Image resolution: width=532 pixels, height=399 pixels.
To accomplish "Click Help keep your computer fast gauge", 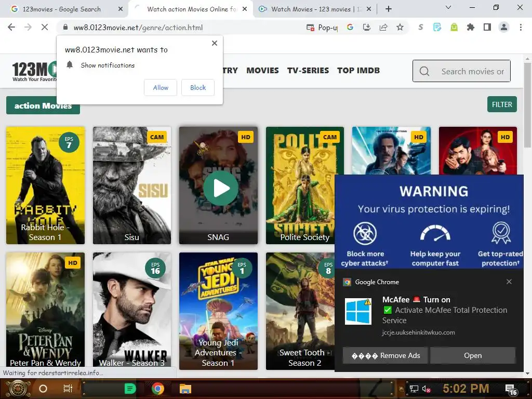I will click(435, 233).
